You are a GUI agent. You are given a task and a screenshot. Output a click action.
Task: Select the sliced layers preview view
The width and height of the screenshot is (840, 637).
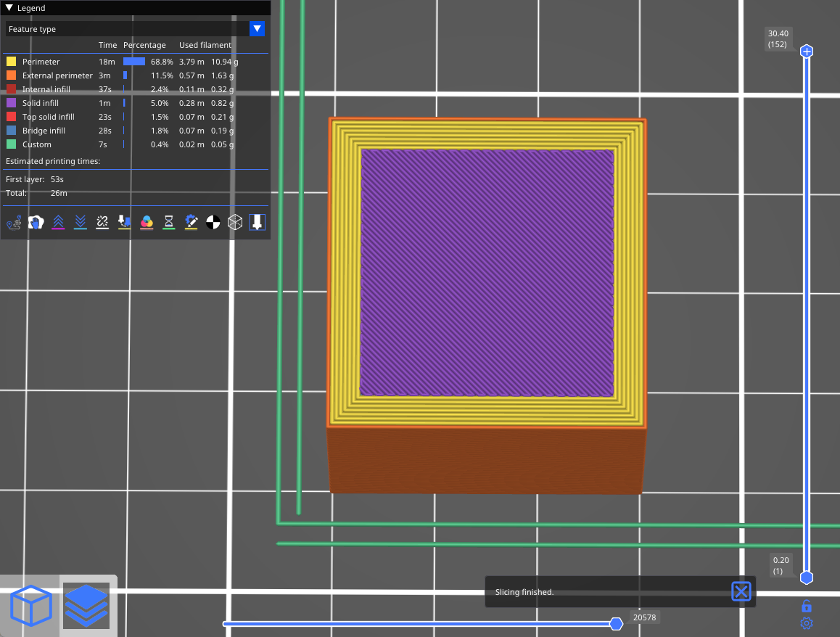[86, 606]
